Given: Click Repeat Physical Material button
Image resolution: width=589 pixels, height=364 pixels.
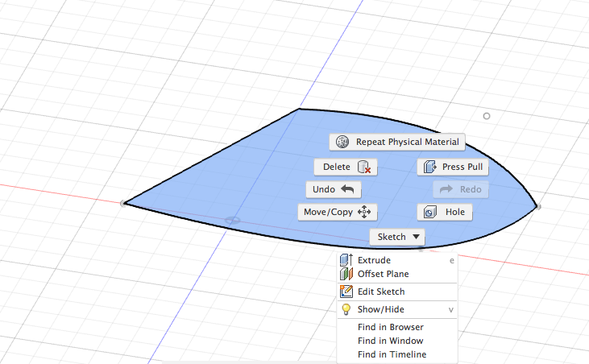Looking at the screenshot, I should point(397,142).
